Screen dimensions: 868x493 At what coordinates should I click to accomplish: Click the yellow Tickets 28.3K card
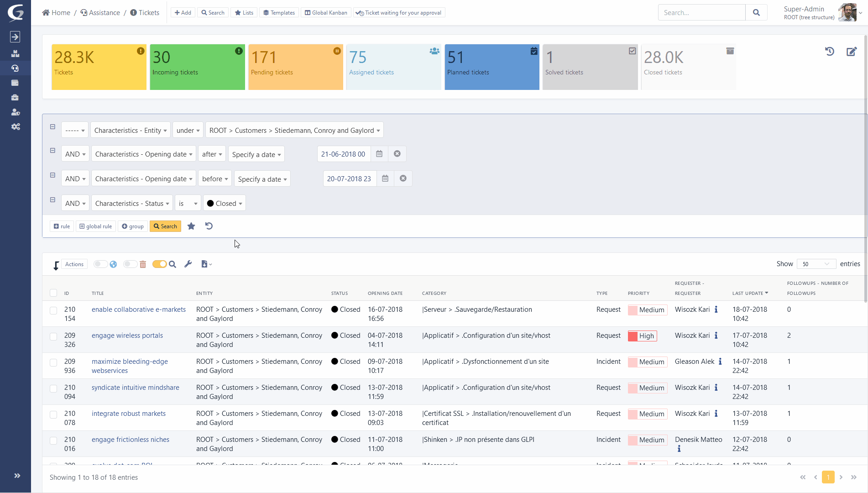tap(99, 67)
